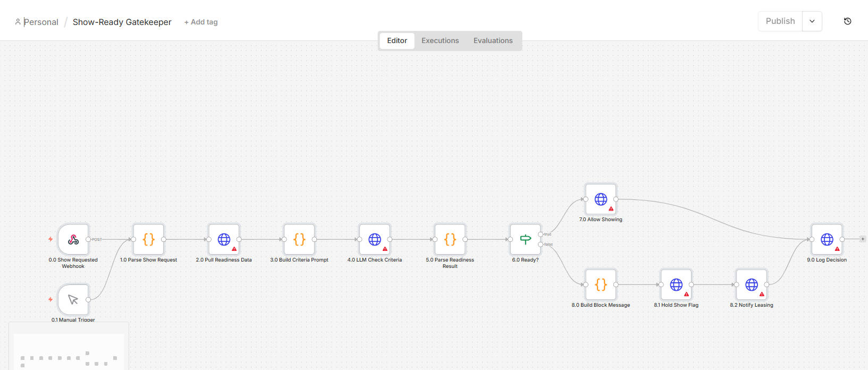The image size is (868, 370).
Task: Click the '8.2 Notify Leasing' label
Action: click(x=752, y=305)
